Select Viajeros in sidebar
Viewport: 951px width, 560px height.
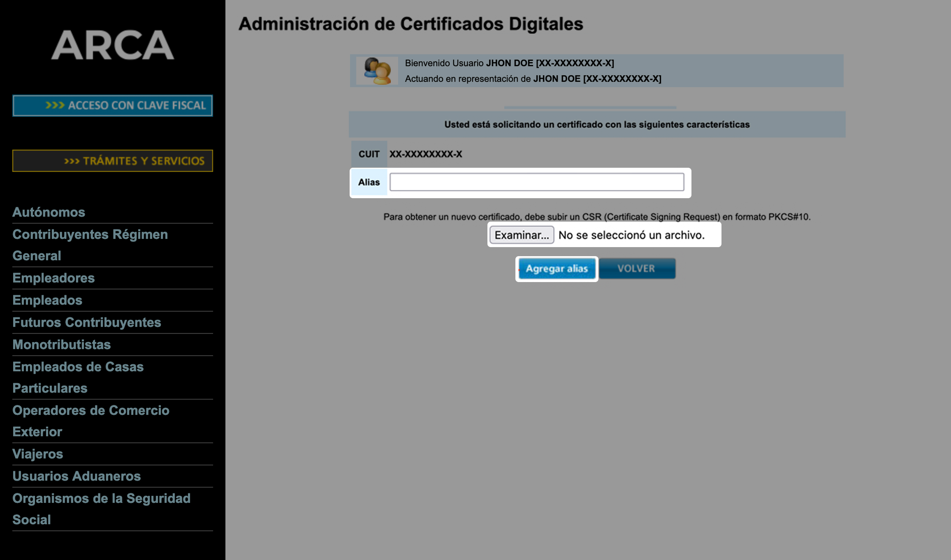click(x=37, y=454)
